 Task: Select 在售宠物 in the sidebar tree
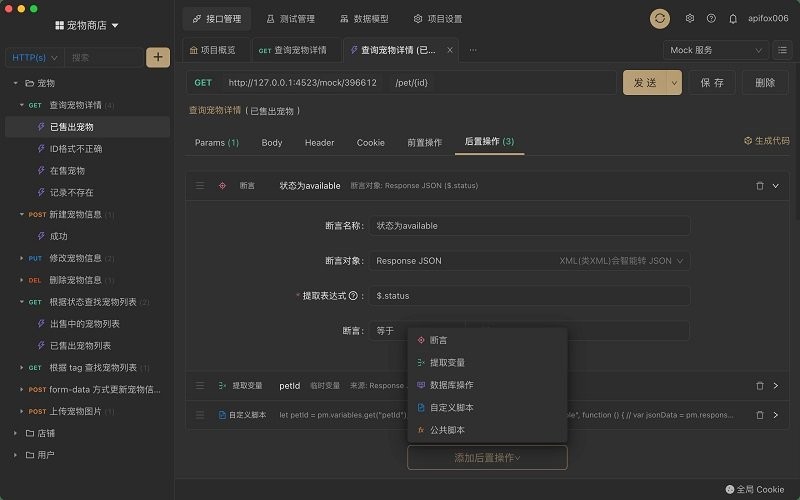(x=67, y=171)
